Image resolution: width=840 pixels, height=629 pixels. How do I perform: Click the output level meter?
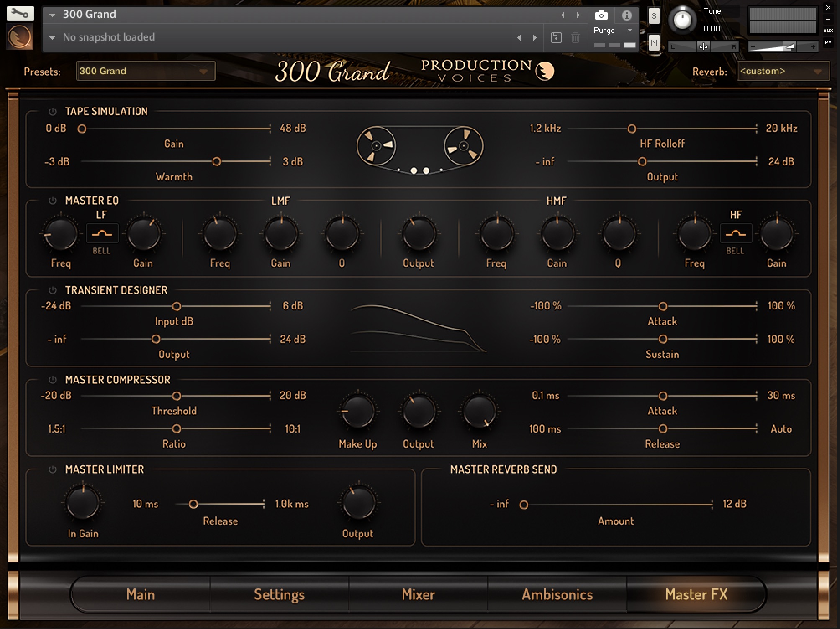click(x=782, y=21)
